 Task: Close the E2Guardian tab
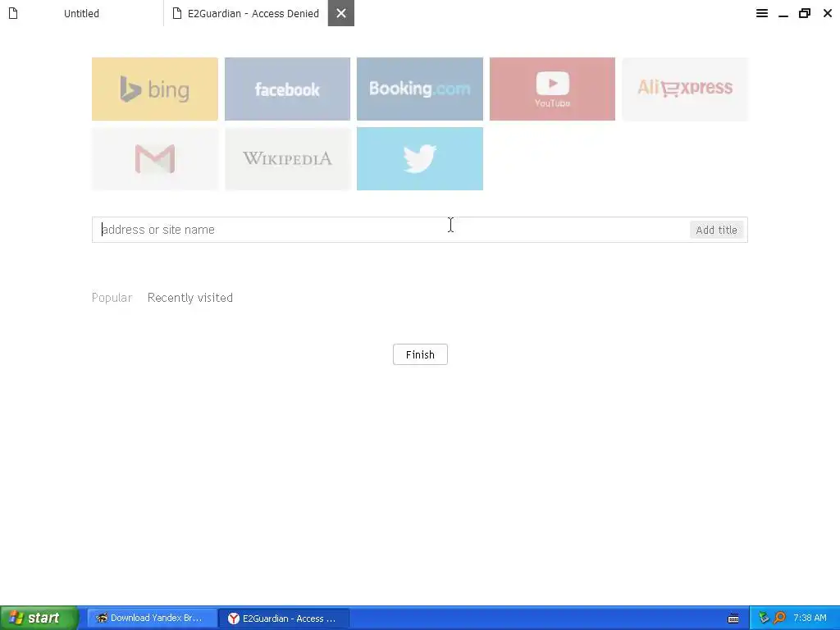pos(341,13)
